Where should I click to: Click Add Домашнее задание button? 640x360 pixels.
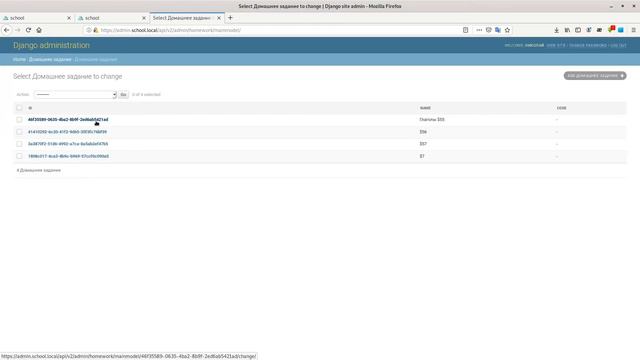(595, 76)
